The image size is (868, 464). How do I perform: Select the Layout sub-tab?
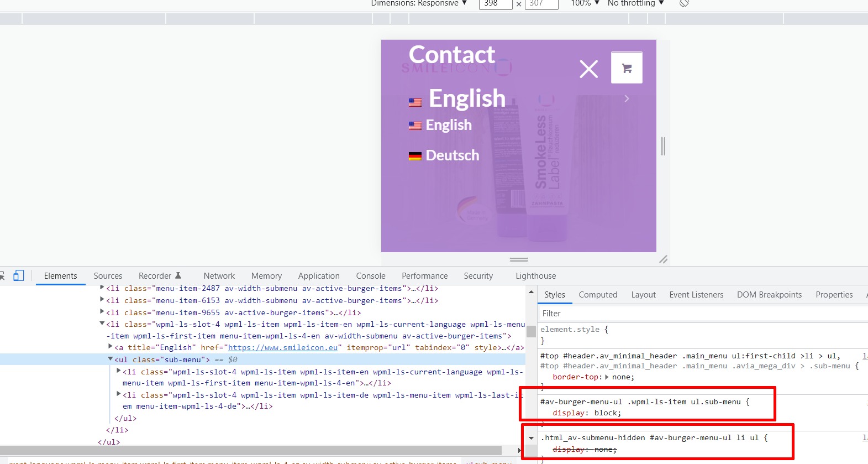[x=643, y=295]
